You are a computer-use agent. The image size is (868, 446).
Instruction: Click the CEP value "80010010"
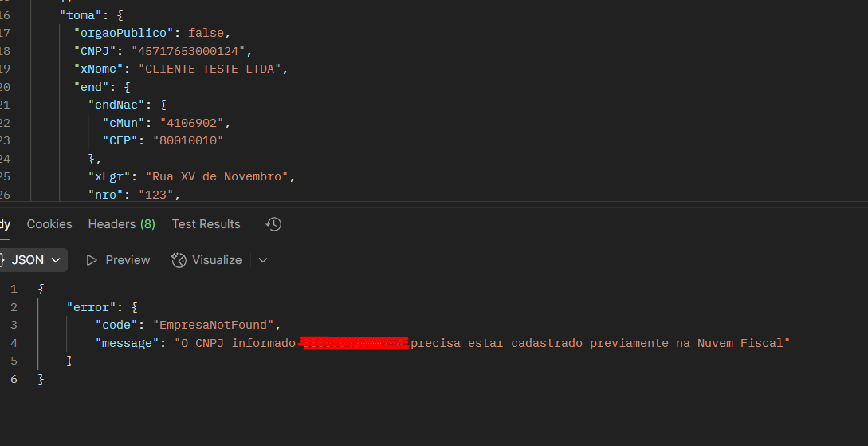click(x=188, y=140)
